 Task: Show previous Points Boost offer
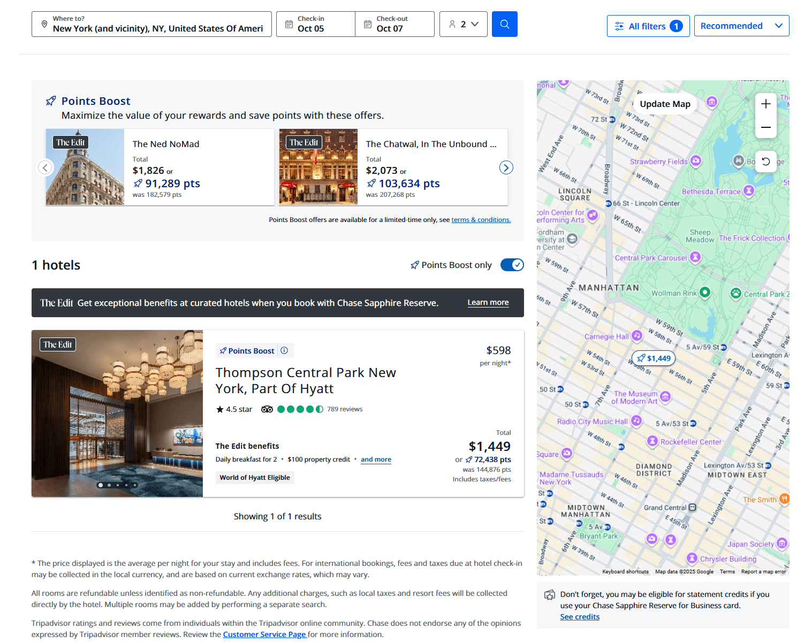click(x=45, y=167)
